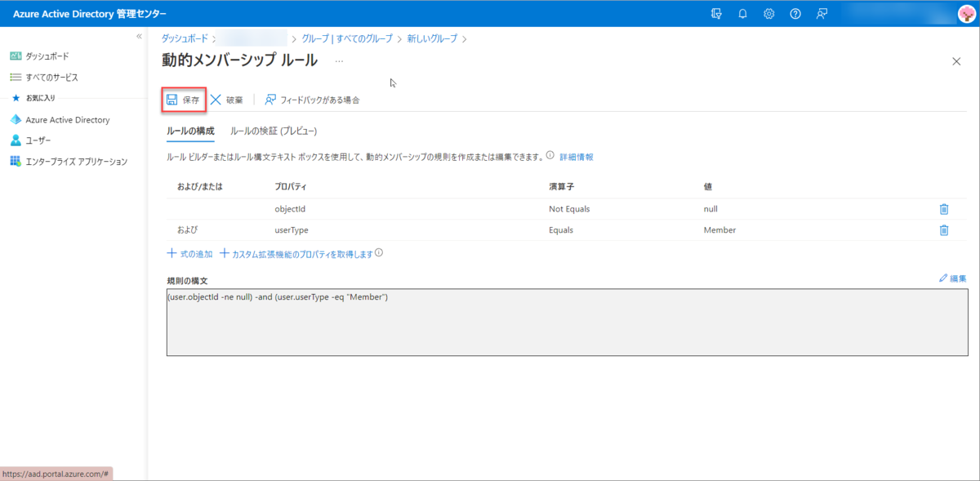Click the 保存 save button
The height and width of the screenshot is (481, 980).
coord(183,100)
